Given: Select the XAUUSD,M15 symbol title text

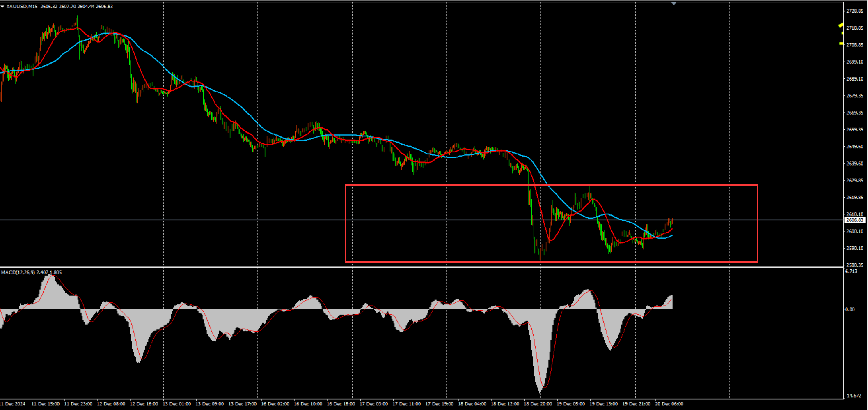Looking at the screenshot, I should point(22,7).
